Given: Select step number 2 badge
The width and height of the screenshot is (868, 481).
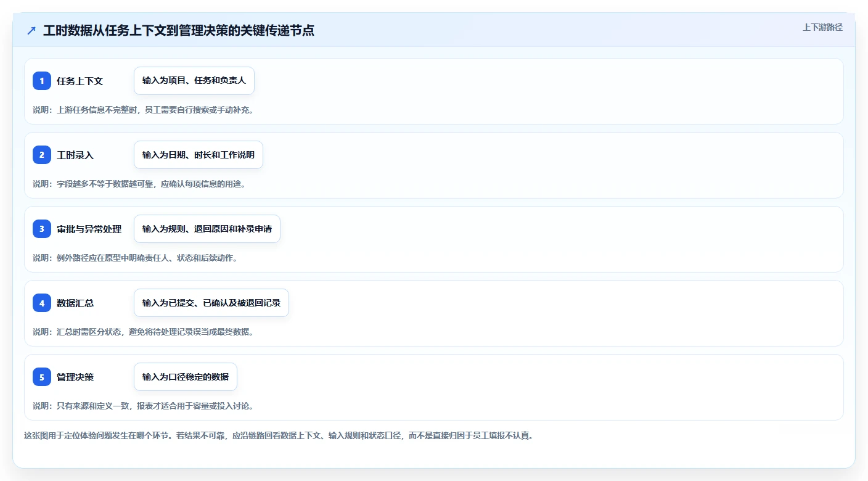Looking at the screenshot, I should 42,155.
